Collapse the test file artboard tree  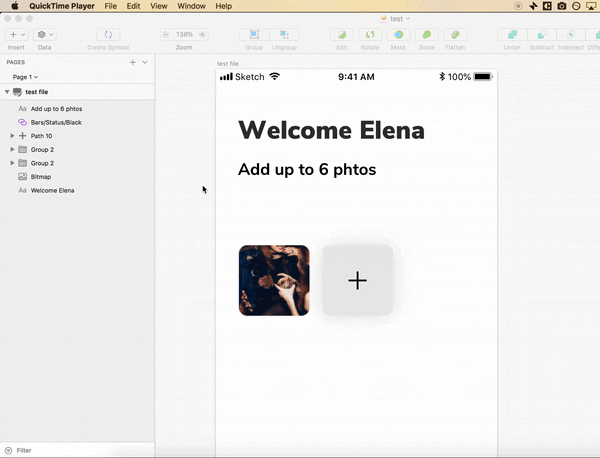pyautogui.click(x=7, y=92)
